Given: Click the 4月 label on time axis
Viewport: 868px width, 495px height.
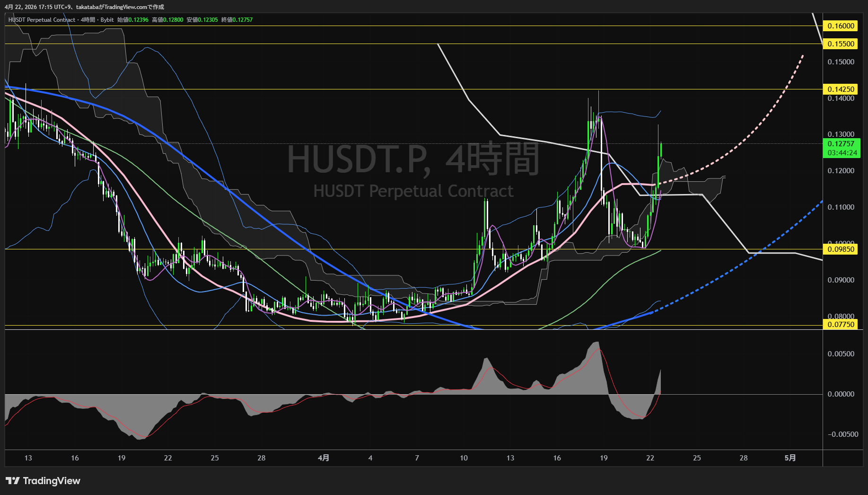Looking at the screenshot, I should (324, 458).
